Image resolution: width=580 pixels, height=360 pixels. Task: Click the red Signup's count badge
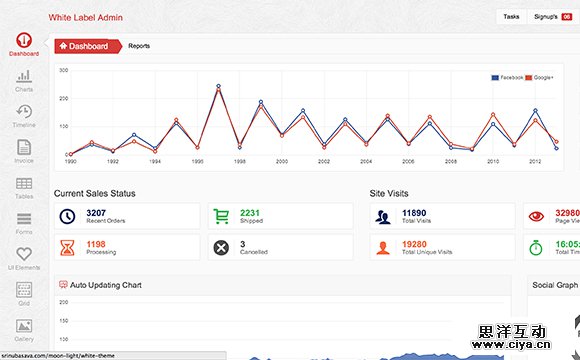[567, 17]
